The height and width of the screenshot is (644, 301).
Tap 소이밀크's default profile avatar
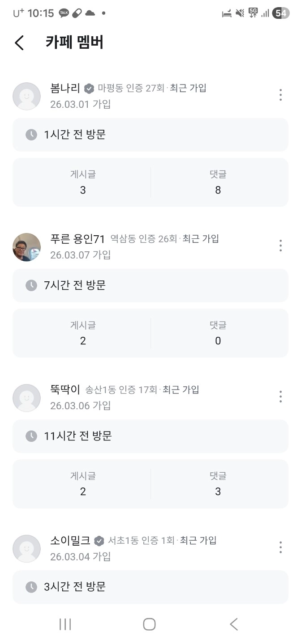(26, 548)
